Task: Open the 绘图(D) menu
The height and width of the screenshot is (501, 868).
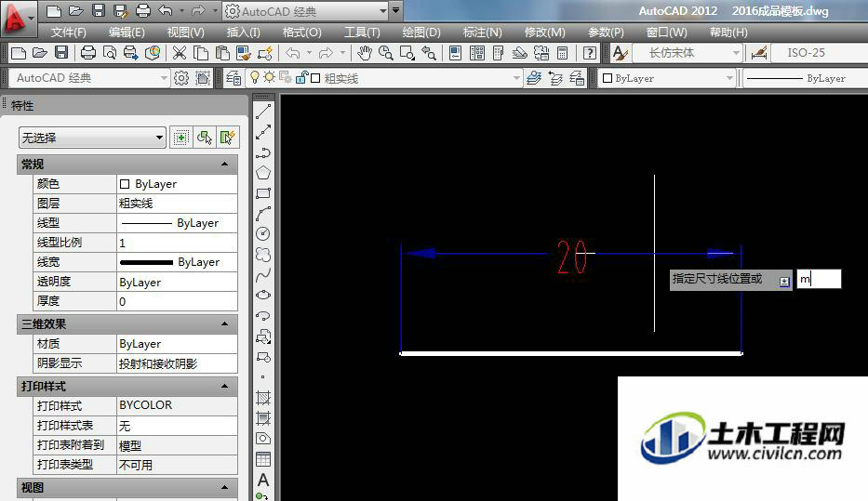Action: point(421,33)
